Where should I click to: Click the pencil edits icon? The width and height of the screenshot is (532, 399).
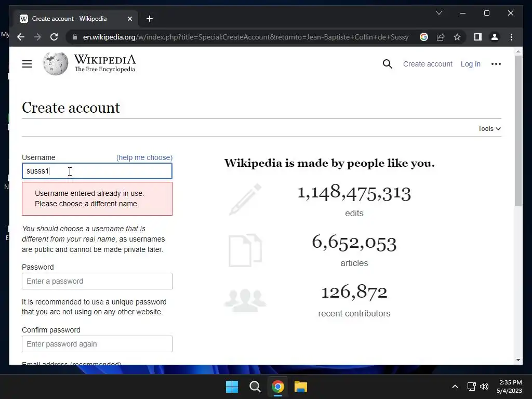click(x=245, y=199)
